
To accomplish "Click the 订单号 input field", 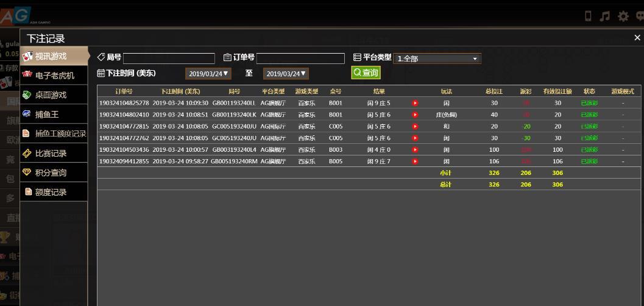I will pos(300,59).
